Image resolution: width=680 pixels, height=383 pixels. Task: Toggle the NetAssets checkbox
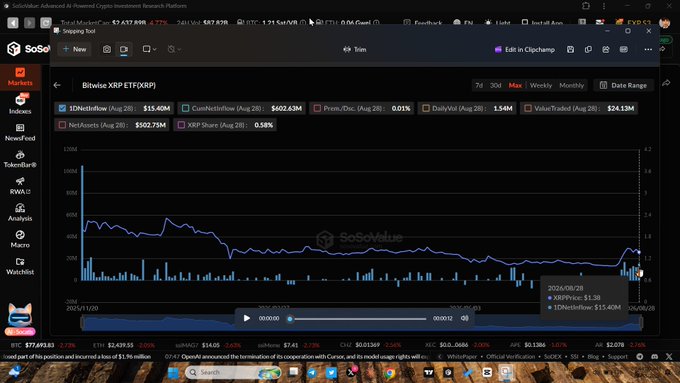coord(62,125)
